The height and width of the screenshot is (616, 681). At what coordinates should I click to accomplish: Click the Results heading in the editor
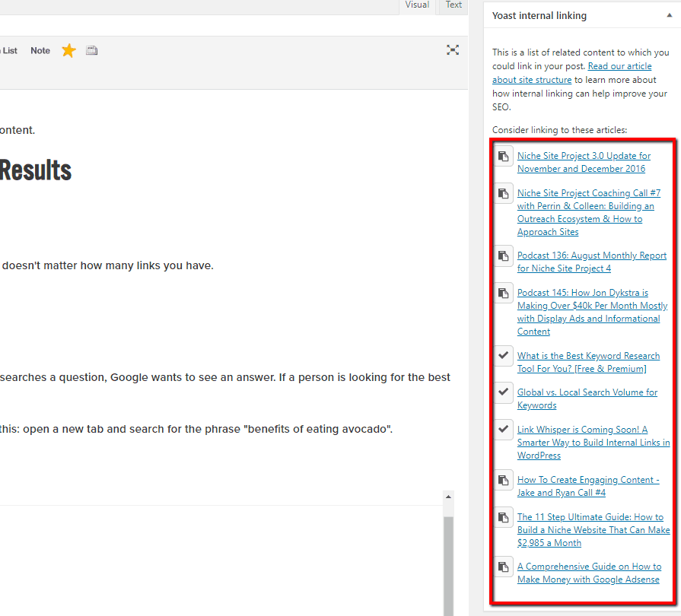(36, 170)
